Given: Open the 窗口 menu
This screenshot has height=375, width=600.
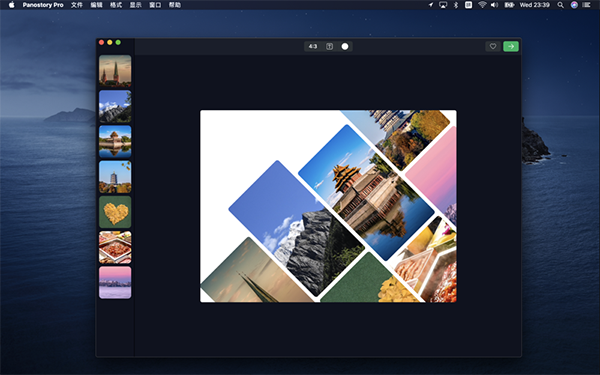Looking at the screenshot, I should (x=155, y=5).
